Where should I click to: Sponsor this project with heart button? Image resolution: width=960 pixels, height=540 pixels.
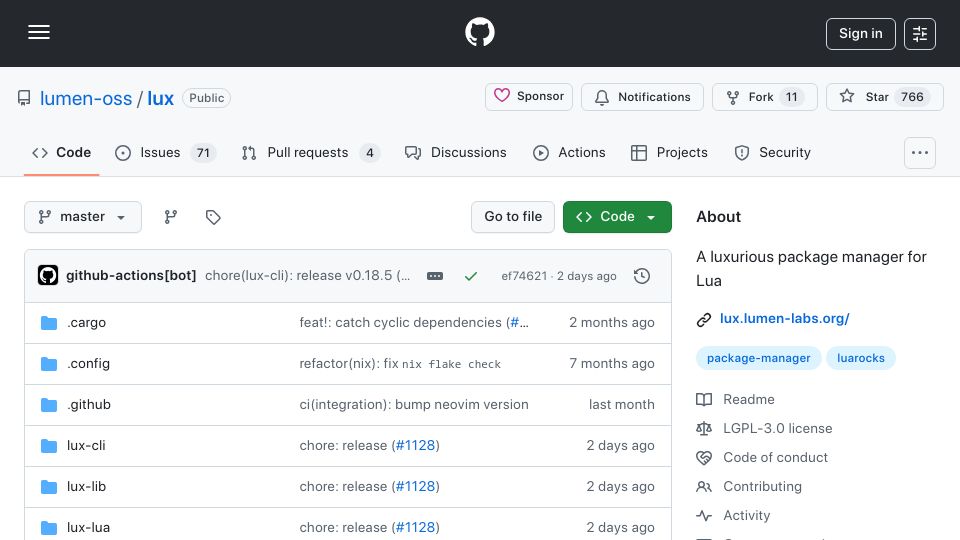coord(529,97)
